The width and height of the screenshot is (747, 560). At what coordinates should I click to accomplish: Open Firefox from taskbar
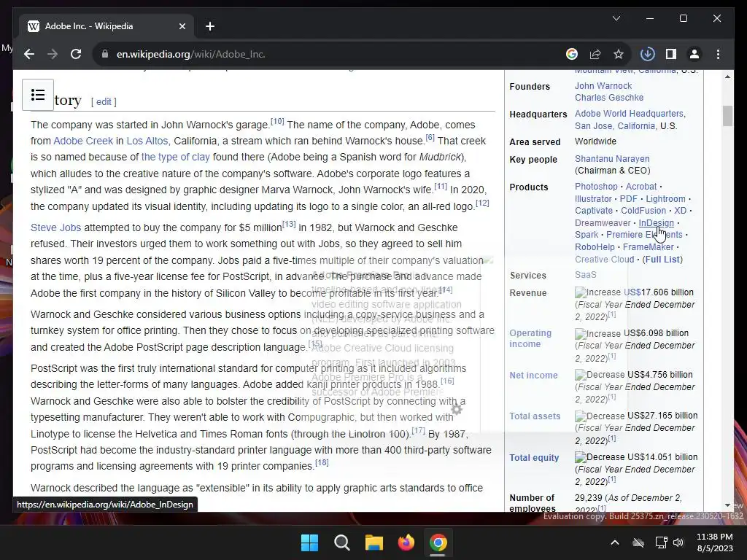coord(406,542)
